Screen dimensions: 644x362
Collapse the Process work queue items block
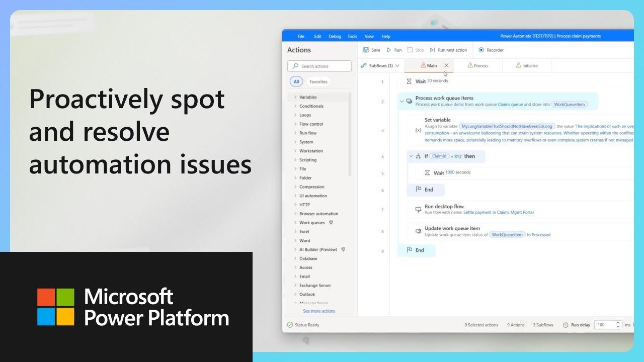tap(401, 102)
